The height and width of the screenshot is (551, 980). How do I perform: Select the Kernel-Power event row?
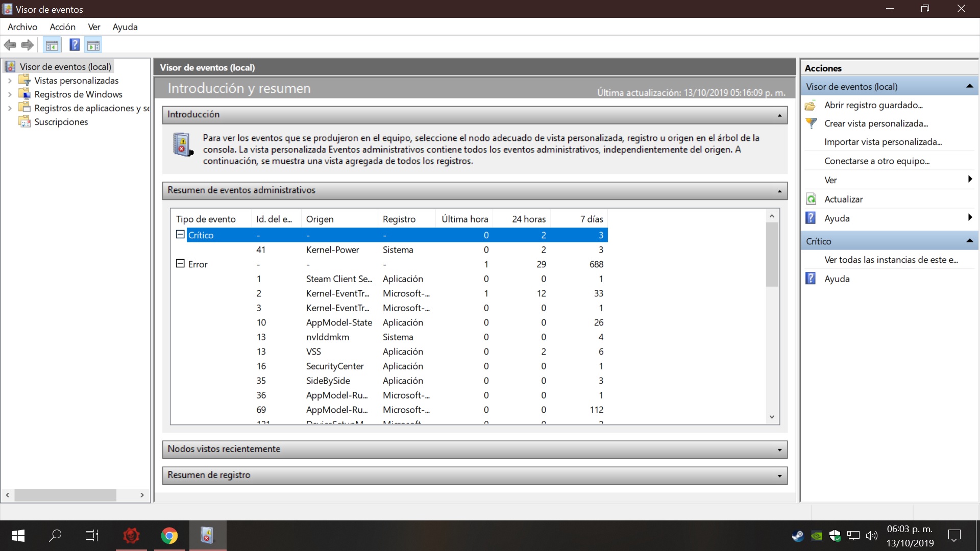pos(332,249)
